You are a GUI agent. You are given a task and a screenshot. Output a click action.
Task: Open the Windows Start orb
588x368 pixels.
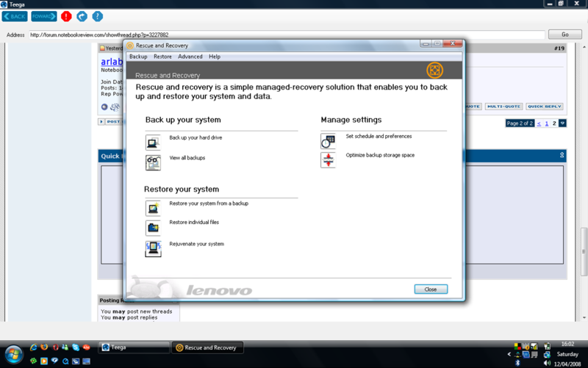(14, 354)
